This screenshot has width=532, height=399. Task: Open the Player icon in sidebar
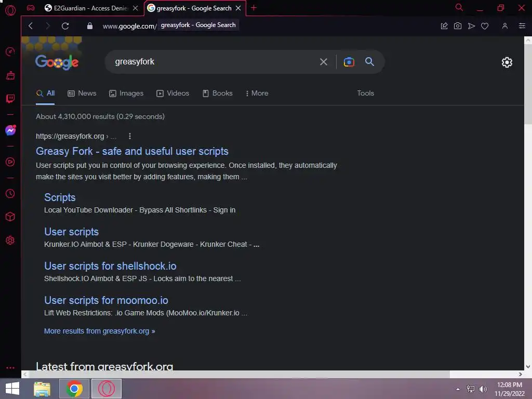click(10, 162)
